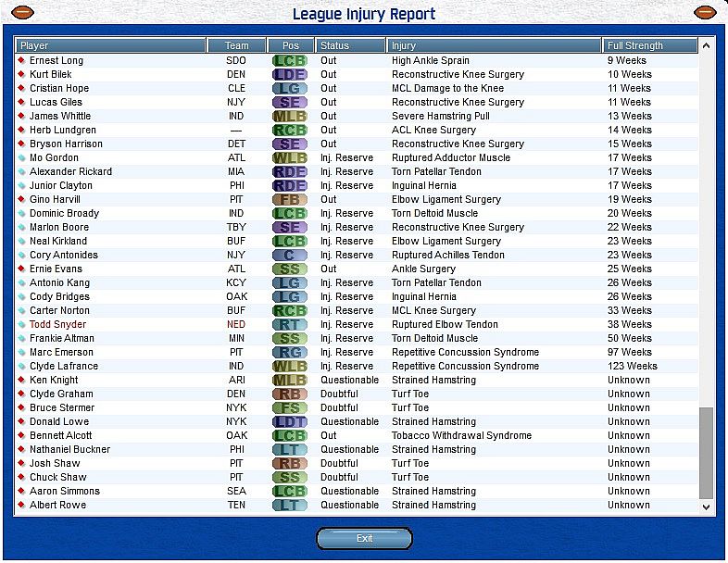This screenshot has width=728, height=563.
Task: Click the FB badge for Gino Harvill
Action: [290, 200]
